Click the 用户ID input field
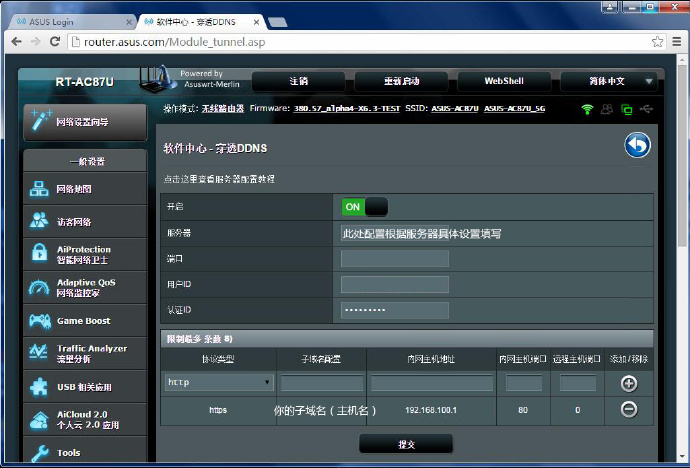Image resolution: width=690 pixels, height=468 pixels. (395, 285)
